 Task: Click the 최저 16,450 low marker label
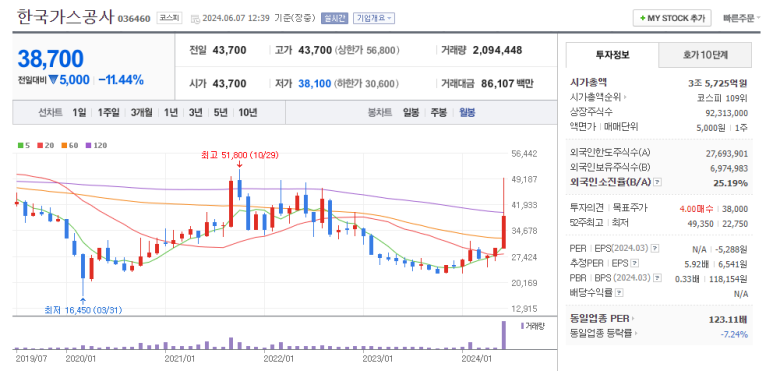pyautogui.click(x=83, y=310)
